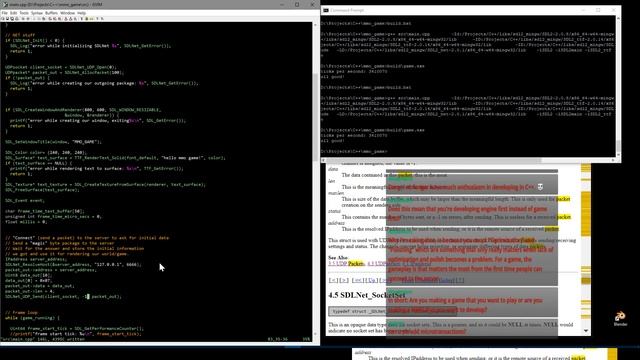This screenshot has height=360, width=640.
Task: Click the 'float millis = 0;' line in gVim
Action: 26,222
